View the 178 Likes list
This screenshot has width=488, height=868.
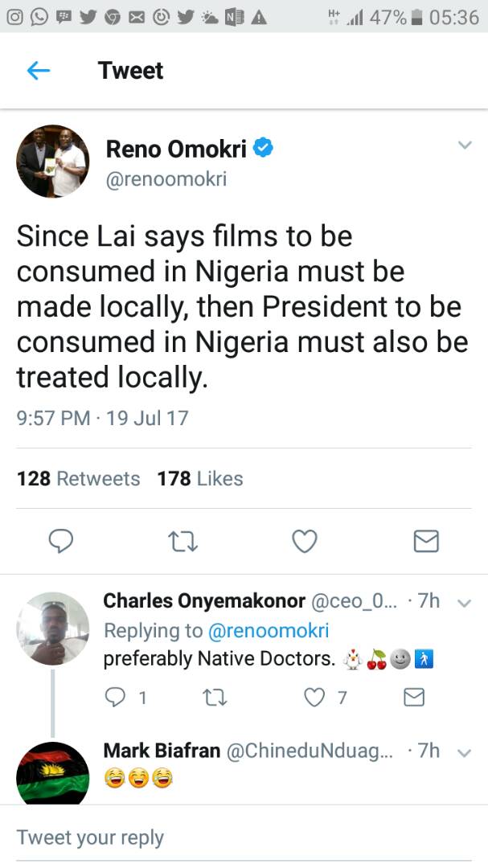coord(200,479)
